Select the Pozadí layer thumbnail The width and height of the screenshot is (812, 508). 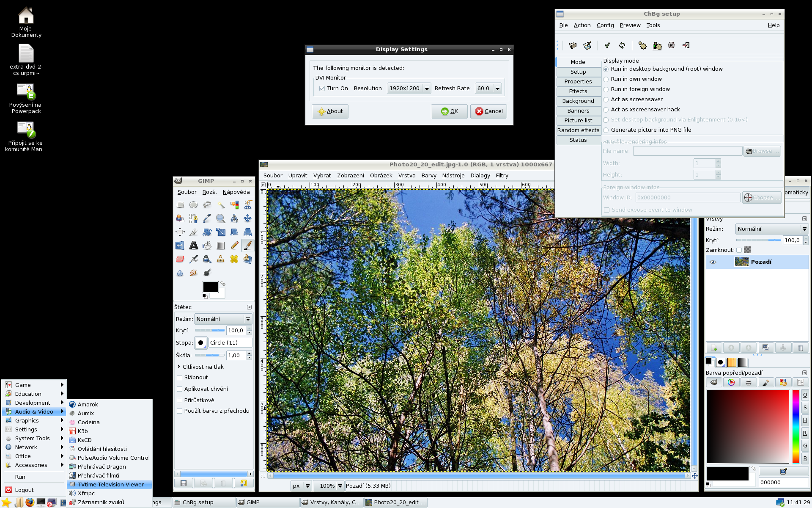(x=741, y=262)
